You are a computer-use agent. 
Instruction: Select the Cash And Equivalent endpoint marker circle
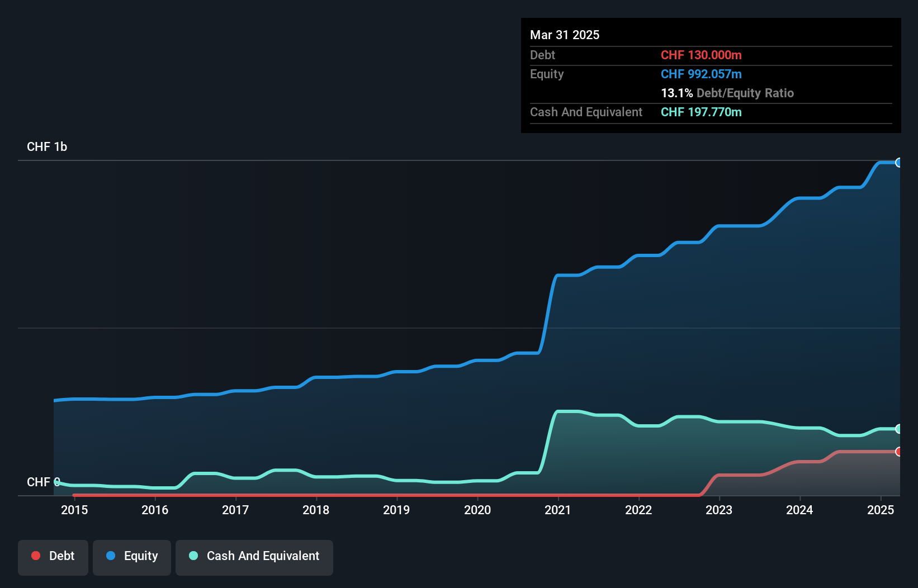tap(899, 429)
